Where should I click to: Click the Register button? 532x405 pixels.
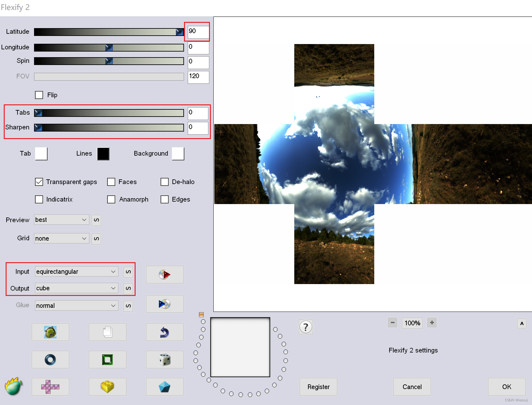point(318,387)
